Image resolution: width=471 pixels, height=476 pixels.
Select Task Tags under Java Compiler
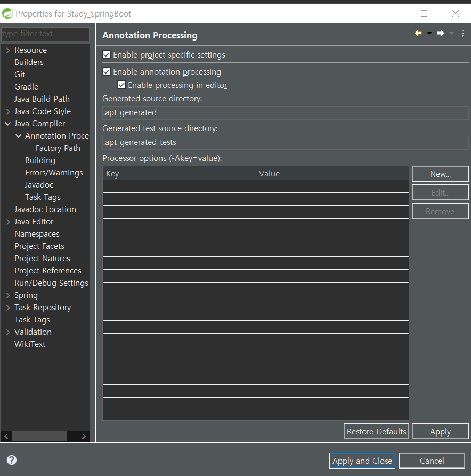43,197
